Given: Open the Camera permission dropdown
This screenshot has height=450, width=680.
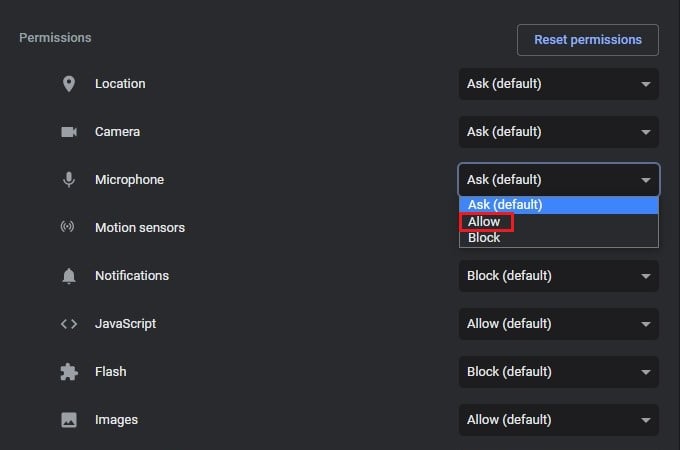Looking at the screenshot, I should click(559, 132).
